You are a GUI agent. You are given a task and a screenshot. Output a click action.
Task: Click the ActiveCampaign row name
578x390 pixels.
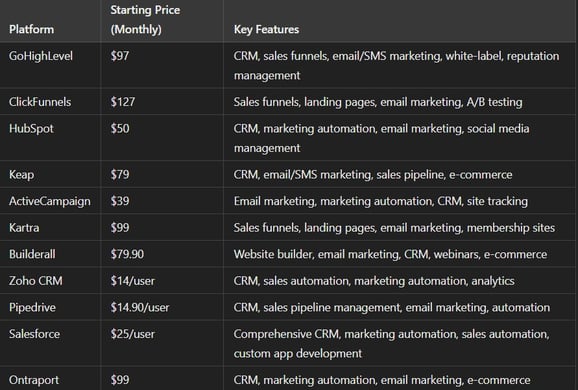point(50,201)
